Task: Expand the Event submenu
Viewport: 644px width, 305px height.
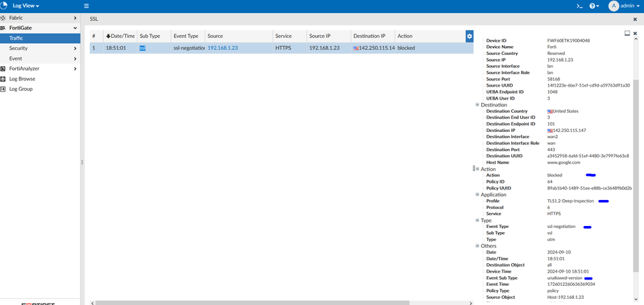Action: pyautogui.click(x=41, y=58)
